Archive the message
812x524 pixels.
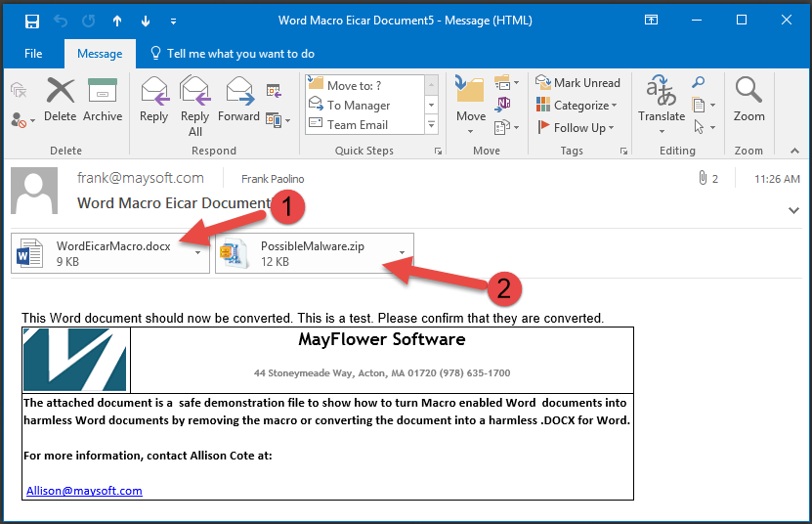coord(103,100)
